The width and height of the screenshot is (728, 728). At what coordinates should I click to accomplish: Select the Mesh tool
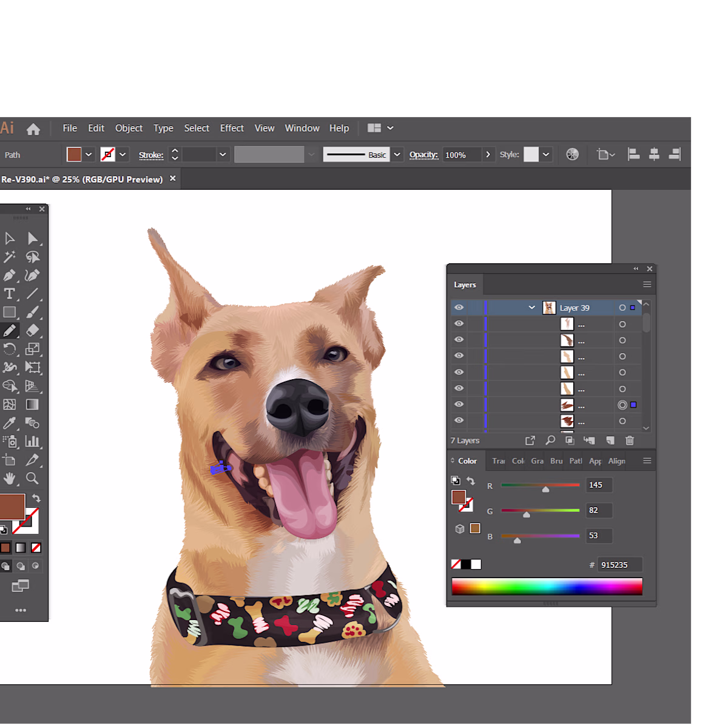coord(10,405)
